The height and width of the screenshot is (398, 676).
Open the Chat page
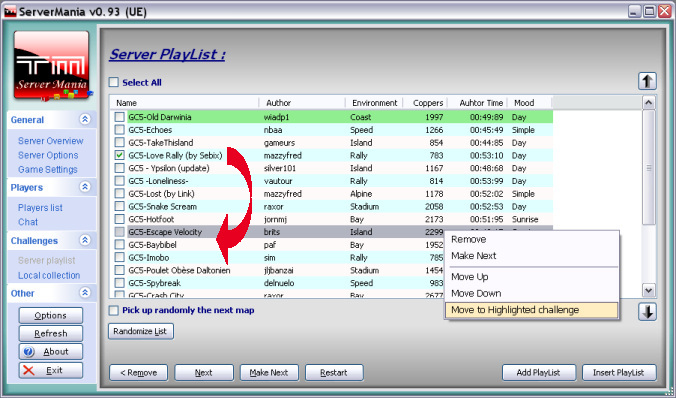pyautogui.click(x=28, y=222)
